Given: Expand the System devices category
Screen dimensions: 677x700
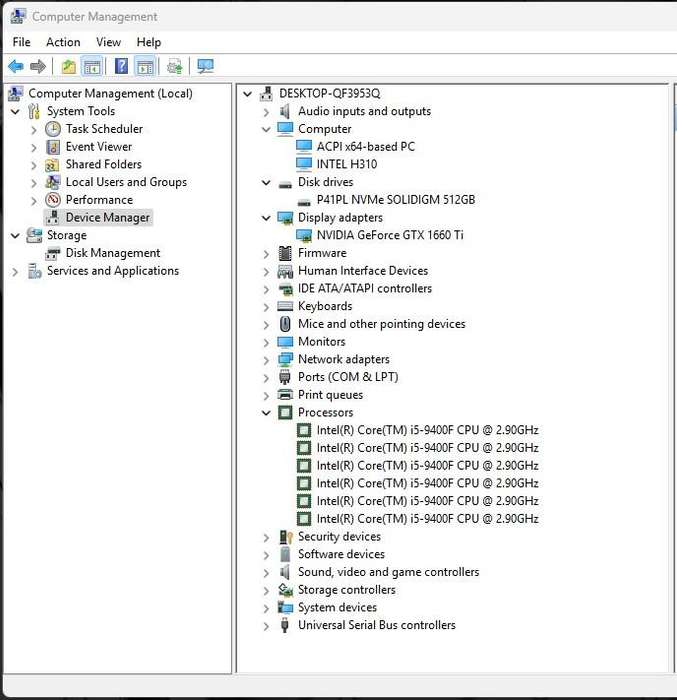Looking at the screenshot, I should (266, 608).
